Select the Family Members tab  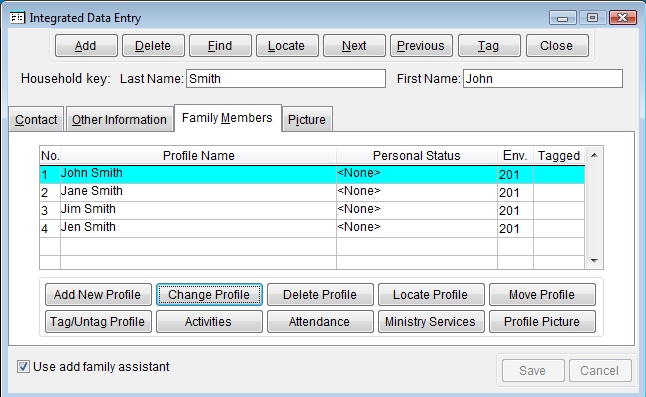[x=228, y=118]
